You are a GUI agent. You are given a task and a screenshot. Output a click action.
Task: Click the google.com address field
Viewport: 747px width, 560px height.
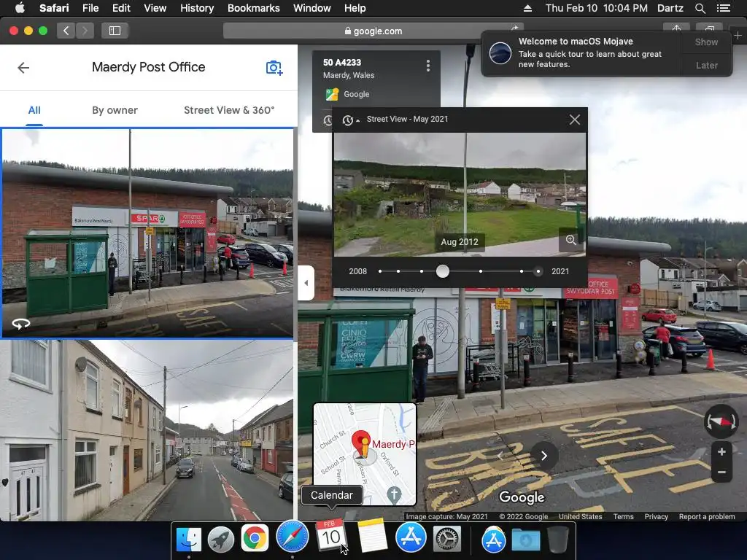pyautogui.click(x=373, y=31)
